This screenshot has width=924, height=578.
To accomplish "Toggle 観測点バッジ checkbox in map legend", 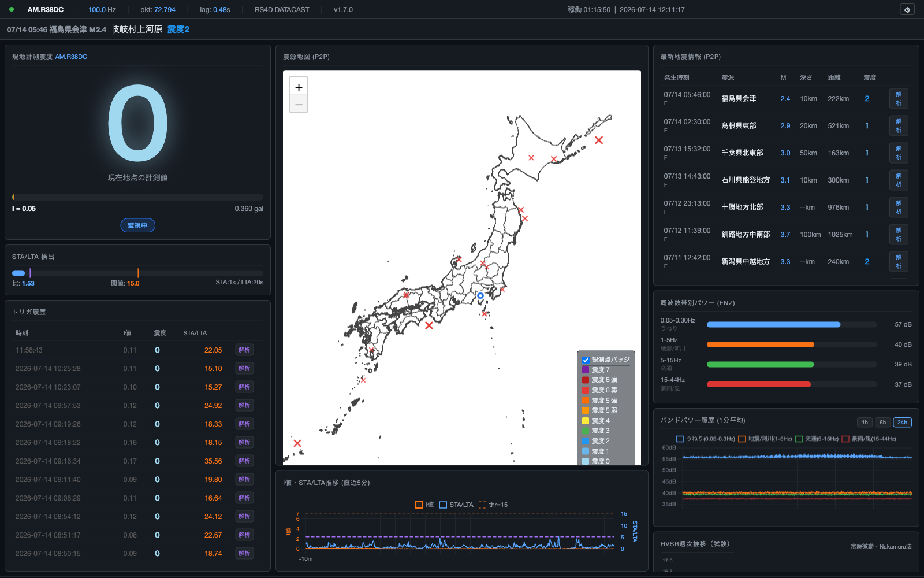I will point(586,360).
